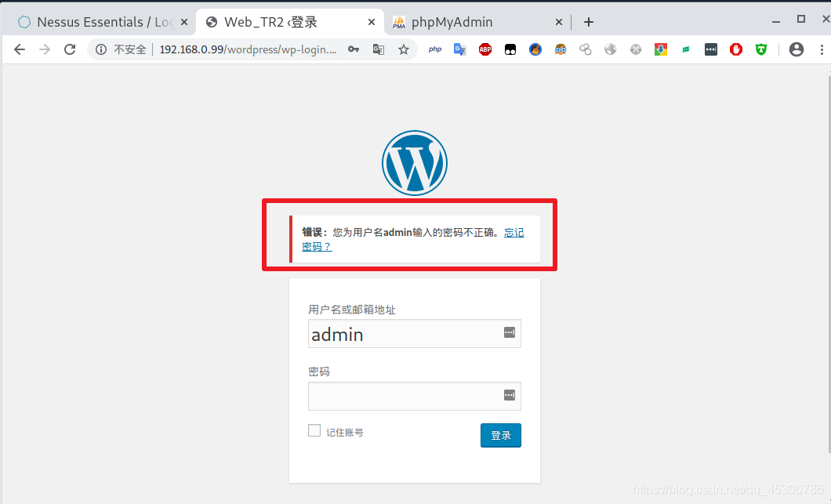Open the php extension icon
Image resolution: width=831 pixels, height=504 pixels.
coord(435,49)
